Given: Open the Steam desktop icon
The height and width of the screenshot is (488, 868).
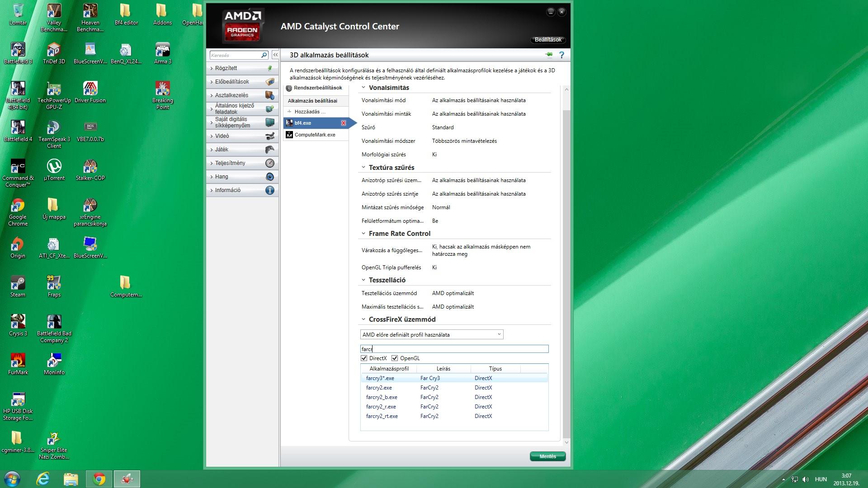Looking at the screenshot, I should 18,286.
